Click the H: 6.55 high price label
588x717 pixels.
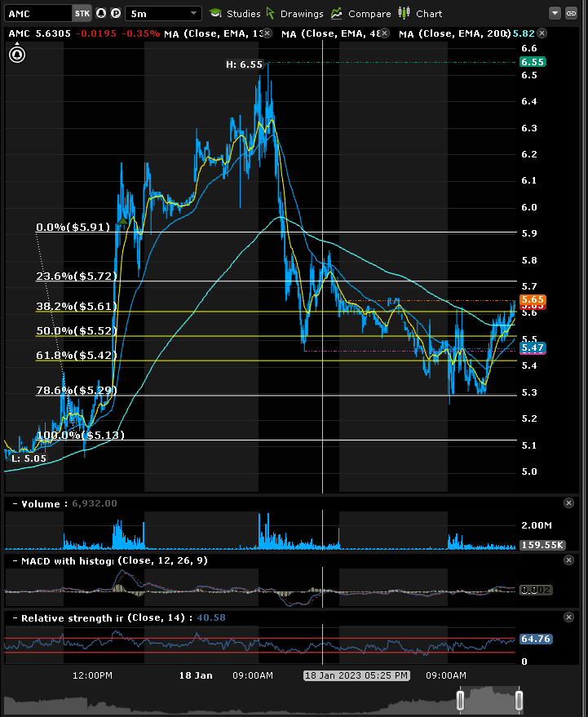pos(244,64)
